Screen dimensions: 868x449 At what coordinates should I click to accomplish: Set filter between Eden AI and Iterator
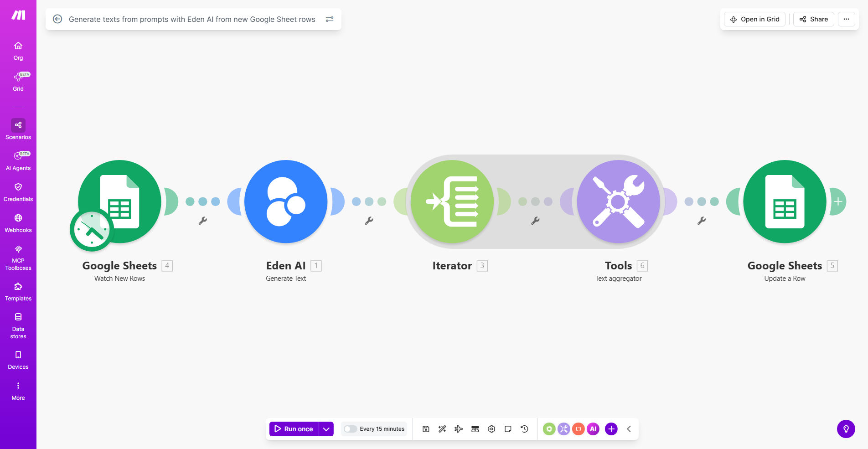tap(369, 221)
